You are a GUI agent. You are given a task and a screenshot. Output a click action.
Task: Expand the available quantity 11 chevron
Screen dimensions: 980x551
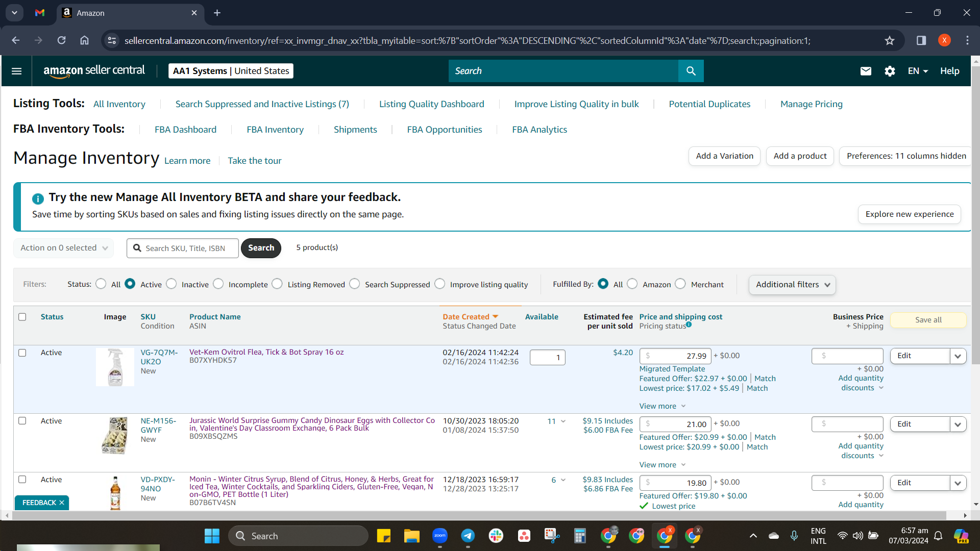point(563,421)
